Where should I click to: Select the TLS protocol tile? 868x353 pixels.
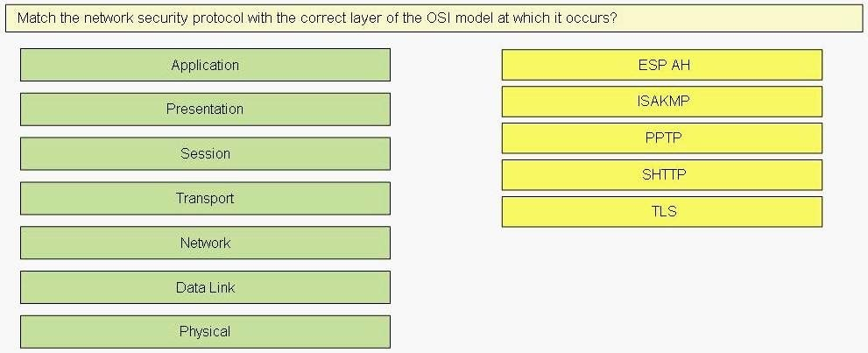click(662, 211)
